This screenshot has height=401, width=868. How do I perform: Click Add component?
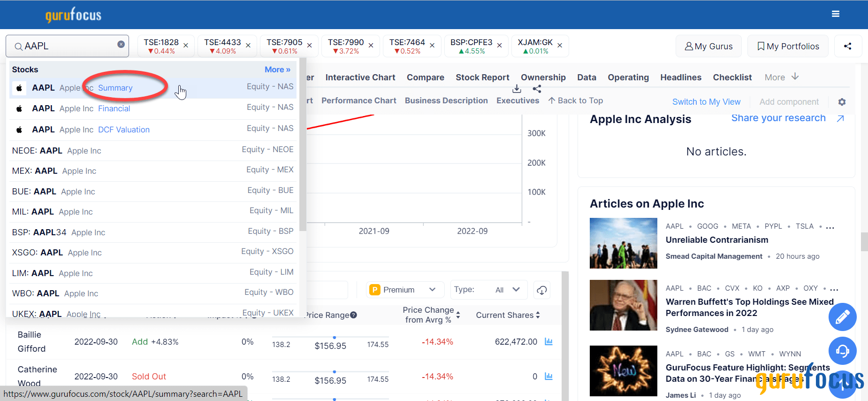click(x=789, y=102)
